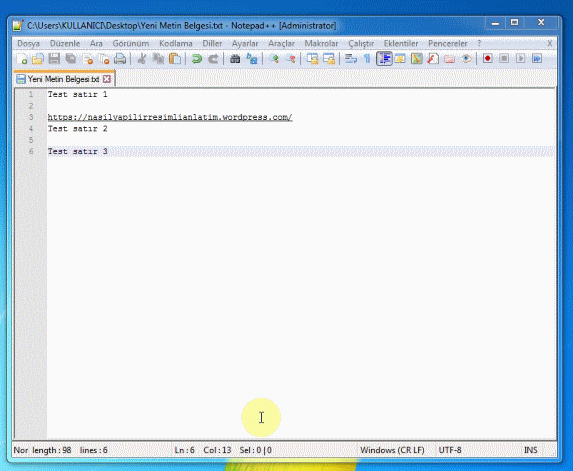Open the Görünüm menu
573x471 pixels.
[130, 43]
